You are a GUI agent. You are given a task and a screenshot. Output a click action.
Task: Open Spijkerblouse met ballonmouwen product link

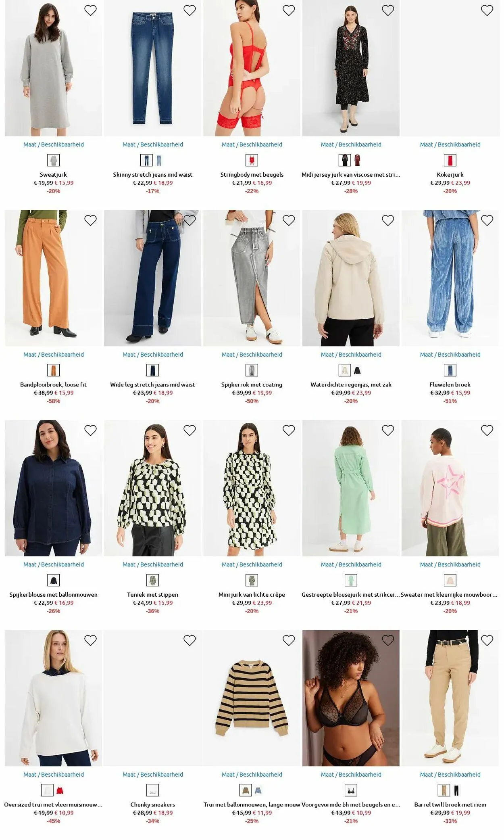[x=54, y=595]
